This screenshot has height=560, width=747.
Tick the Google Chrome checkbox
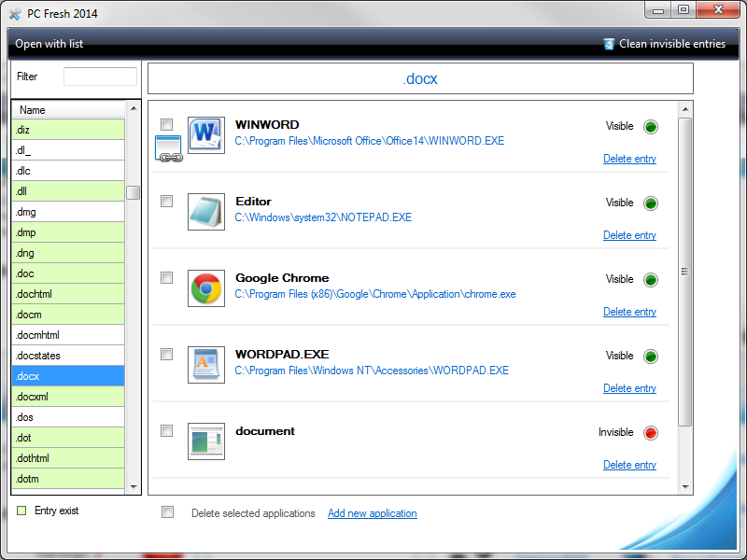pyautogui.click(x=167, y=277)
